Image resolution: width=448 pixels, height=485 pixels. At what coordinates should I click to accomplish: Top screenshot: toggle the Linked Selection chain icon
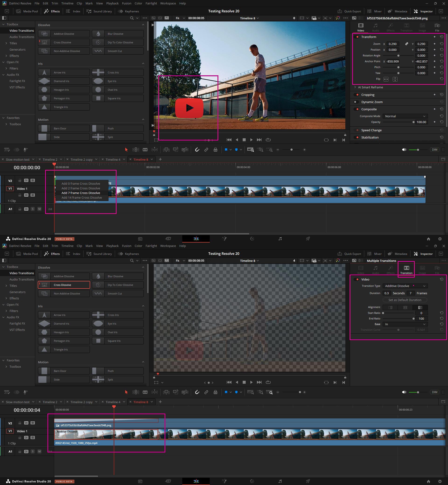point(206,150)
